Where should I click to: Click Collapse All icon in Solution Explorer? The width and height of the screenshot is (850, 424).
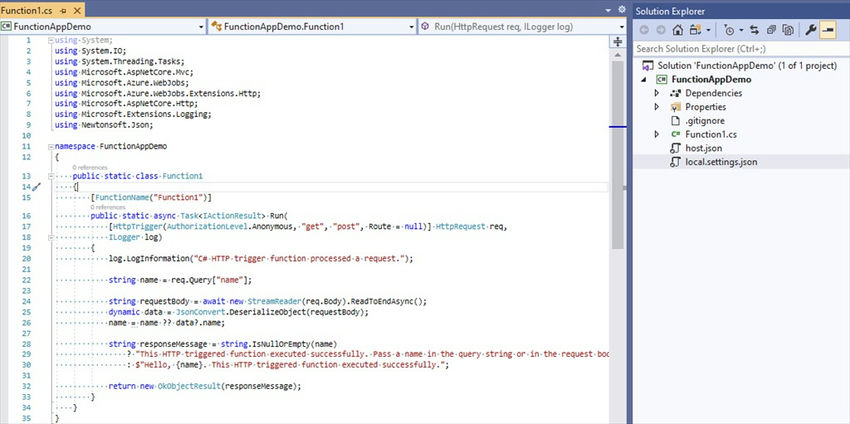pos(771,30)
